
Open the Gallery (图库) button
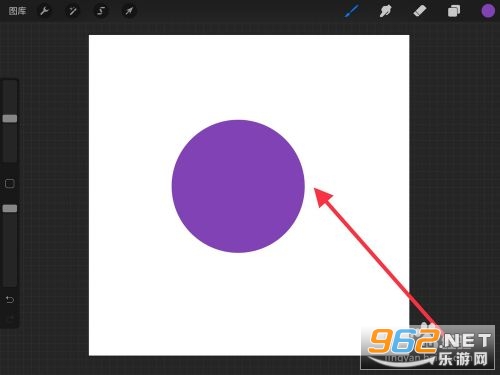17,11
